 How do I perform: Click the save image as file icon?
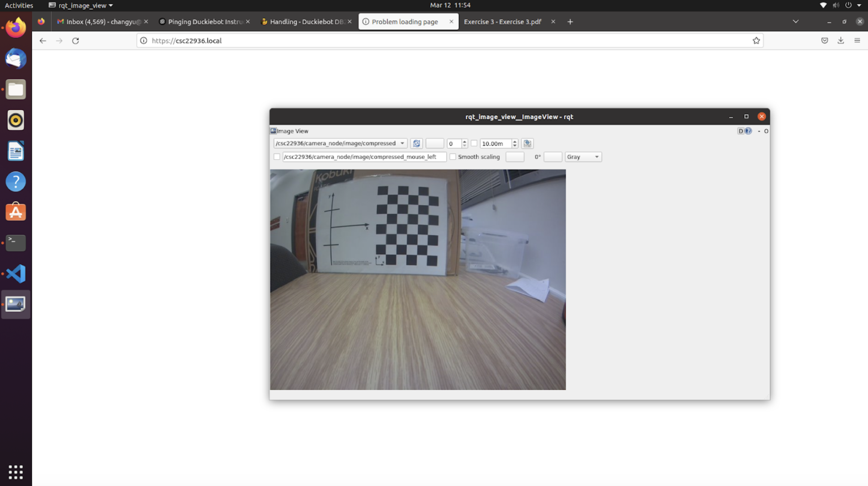point(527,144)
